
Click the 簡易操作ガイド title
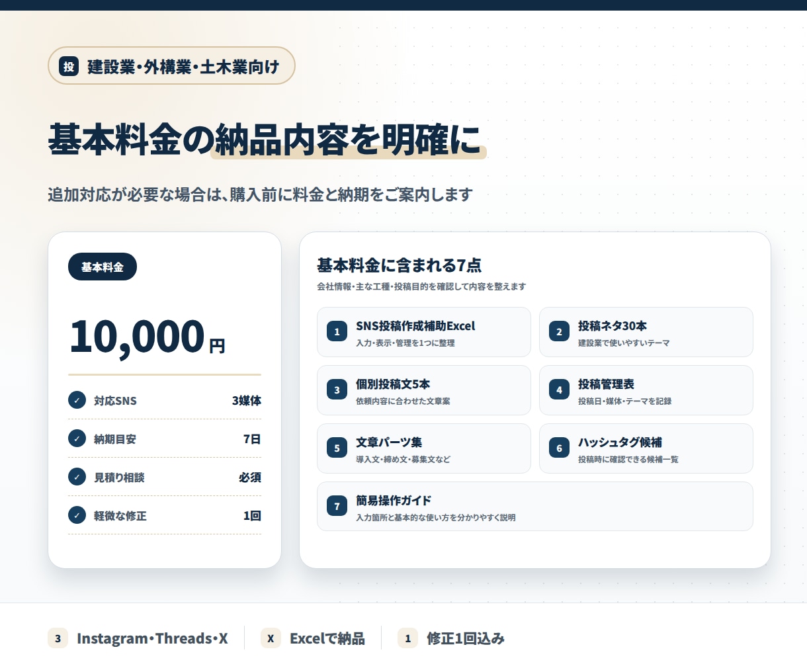point(394,501)
